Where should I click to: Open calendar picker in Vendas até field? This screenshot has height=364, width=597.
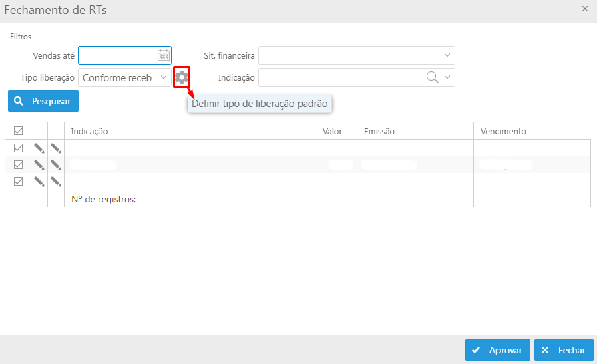[164, 55]
